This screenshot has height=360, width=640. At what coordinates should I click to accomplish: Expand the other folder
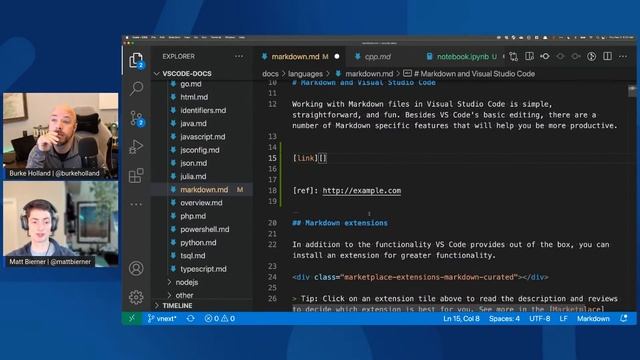coord(184,295)
